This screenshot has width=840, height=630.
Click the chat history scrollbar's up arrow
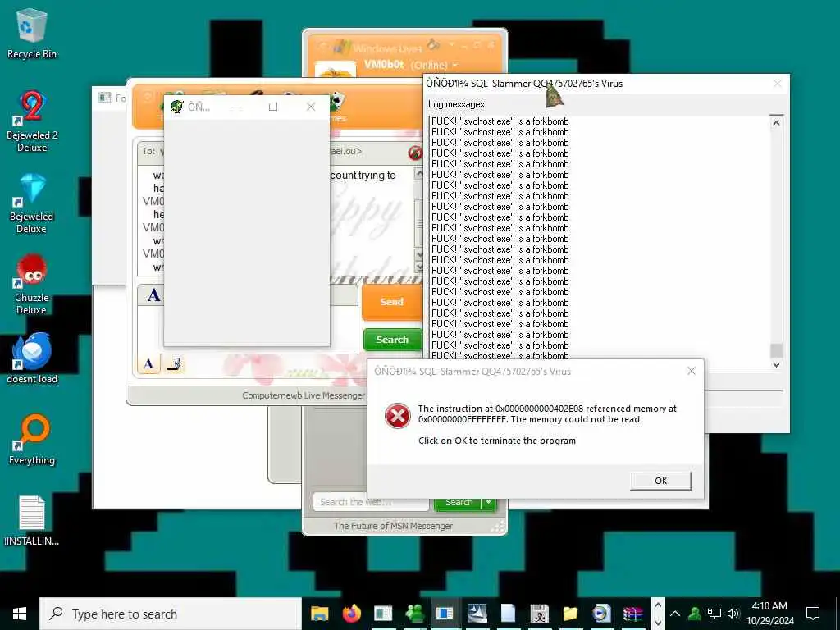[418, 174]
